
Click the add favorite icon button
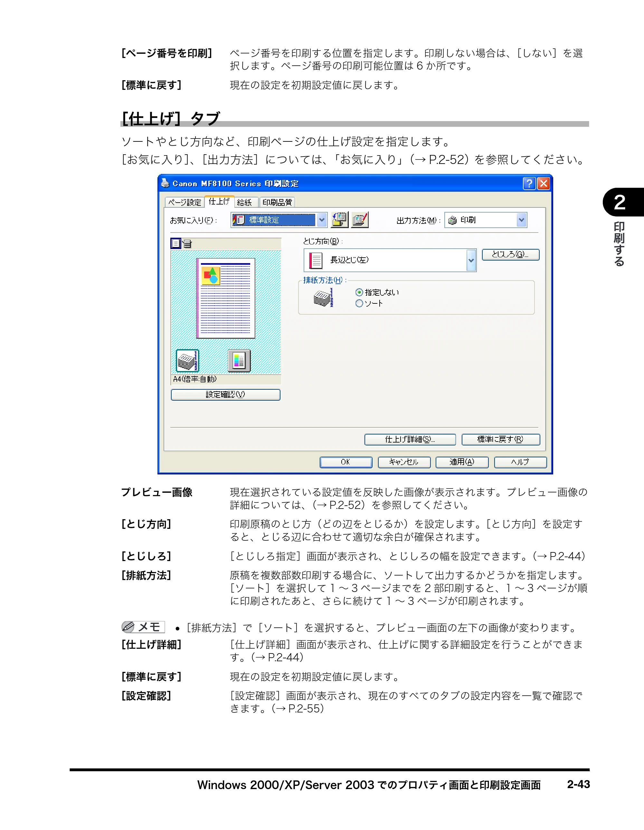339,220
